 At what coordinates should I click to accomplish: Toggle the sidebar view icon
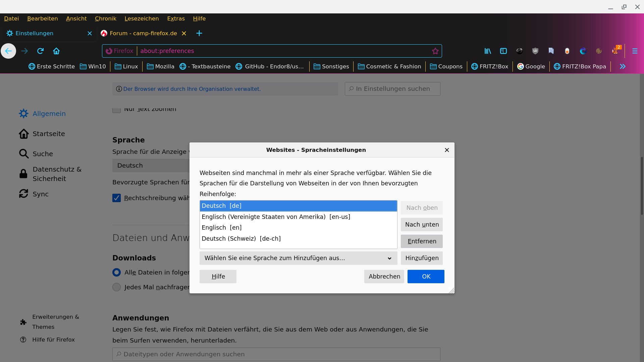pyautogui.click(x=503, y=51)
